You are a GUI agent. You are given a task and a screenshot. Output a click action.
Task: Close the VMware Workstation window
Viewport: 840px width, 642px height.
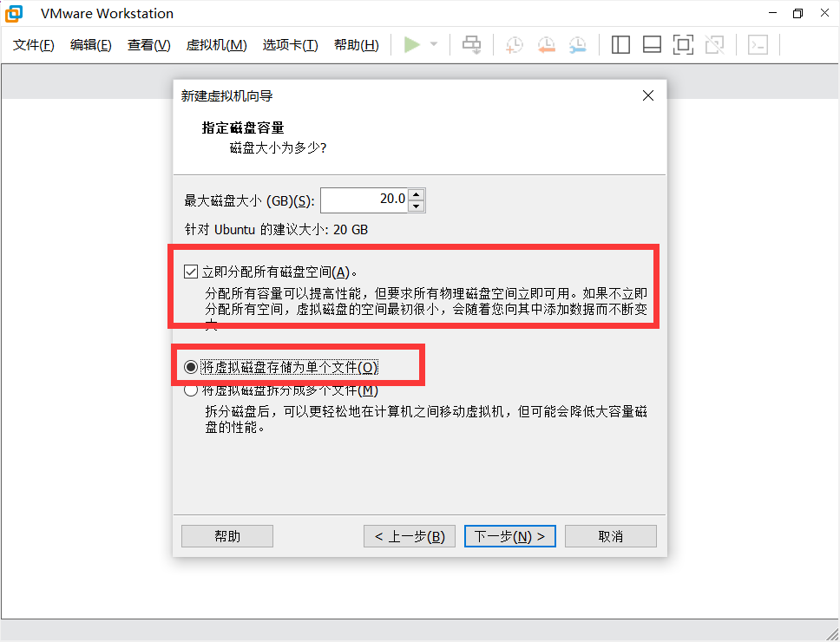coord(825,13)
